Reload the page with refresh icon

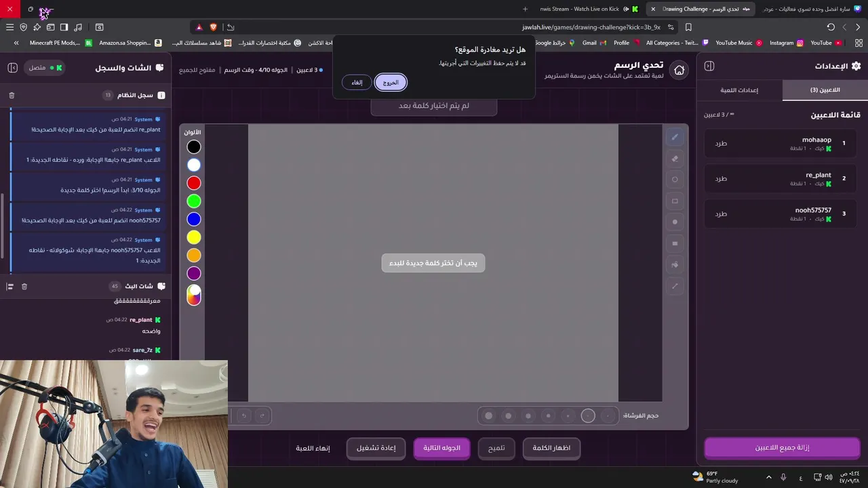click(x=831, y=27)
